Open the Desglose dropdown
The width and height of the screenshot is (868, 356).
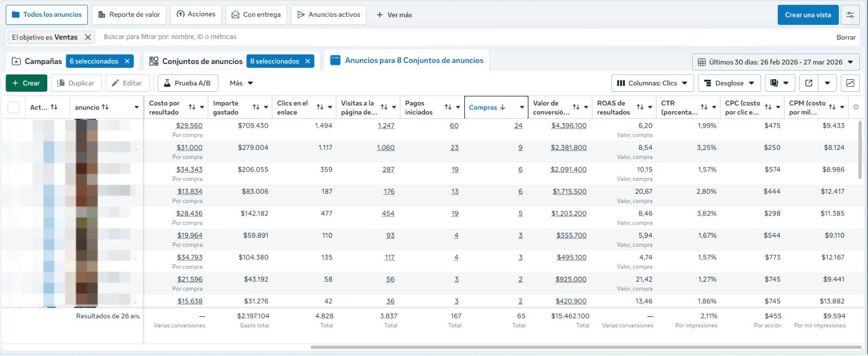pyautogui.click(x=729, y=83)
